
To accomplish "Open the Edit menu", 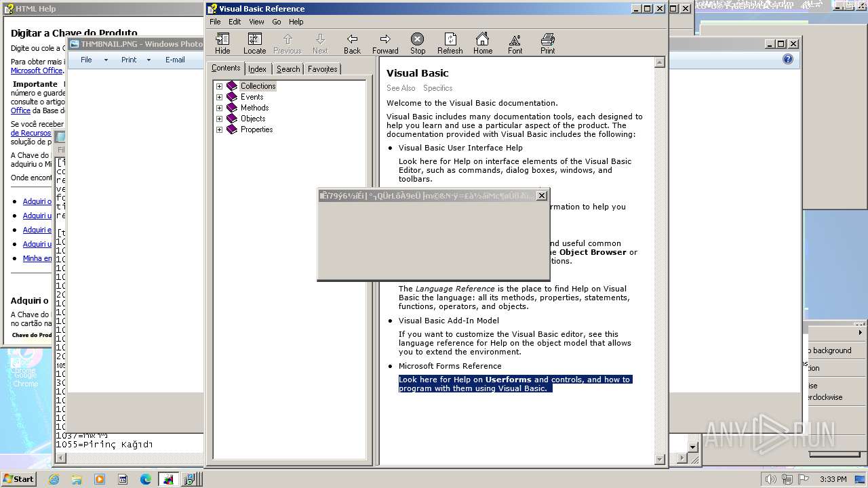I will click(x=235, y=22).
